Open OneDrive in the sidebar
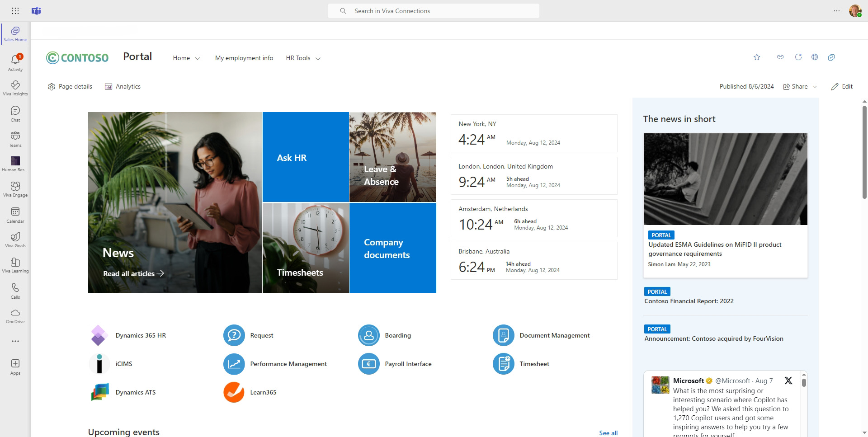 coord(15,316)
